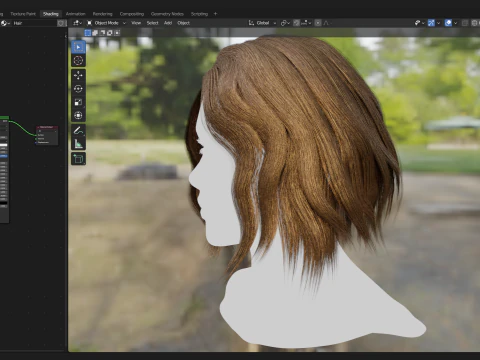
Task: Switch to the Rendering workspace tab
Action: pos(102,14)
